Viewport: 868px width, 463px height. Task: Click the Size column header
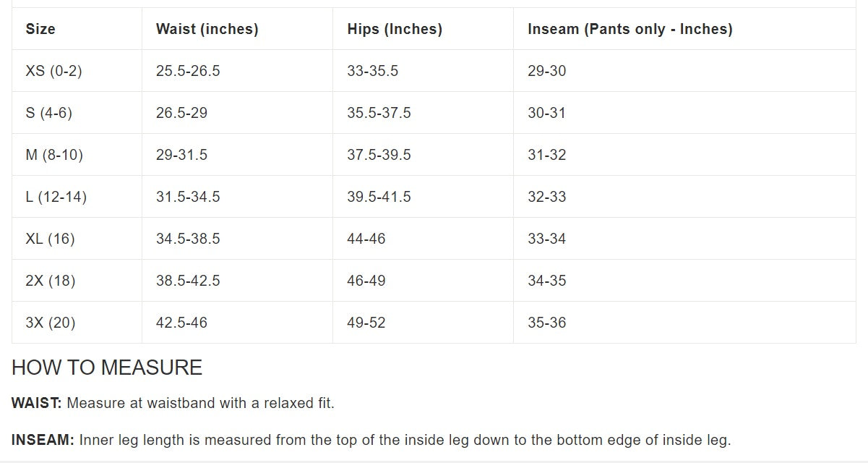[x=40, y=29]
